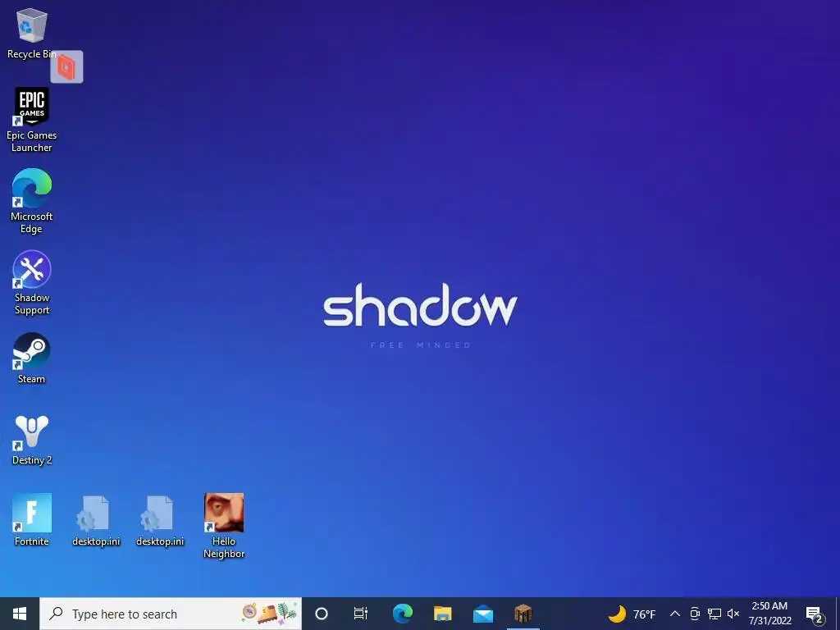The height and width of the screenshot is (630, 840).
Task: Select the desktop.ini file beside Hello Neighbor
Action: (x=160, y=520)
